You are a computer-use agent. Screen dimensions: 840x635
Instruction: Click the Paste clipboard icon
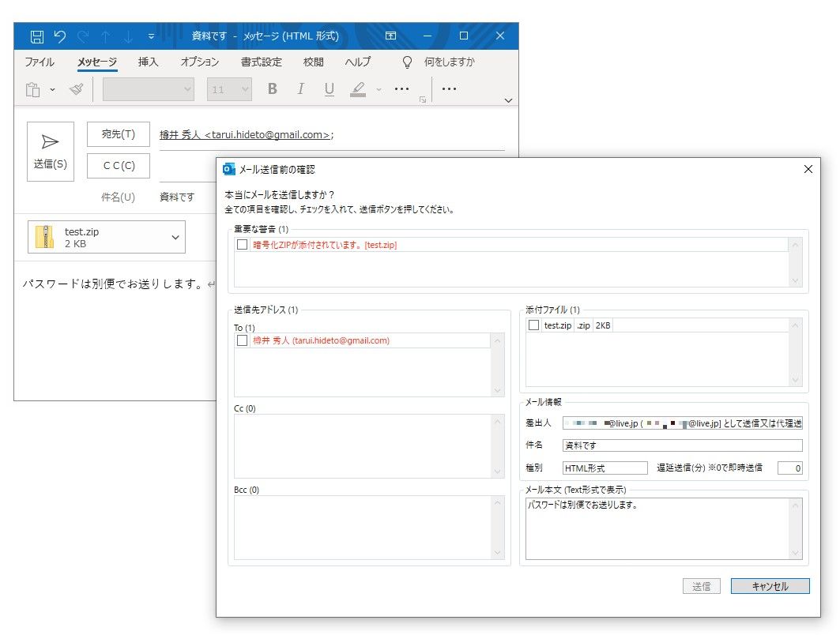(33, 89)
